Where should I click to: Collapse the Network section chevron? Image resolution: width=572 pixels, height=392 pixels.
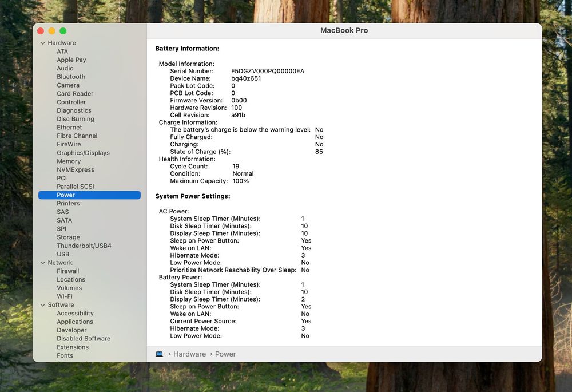point(43,263)
